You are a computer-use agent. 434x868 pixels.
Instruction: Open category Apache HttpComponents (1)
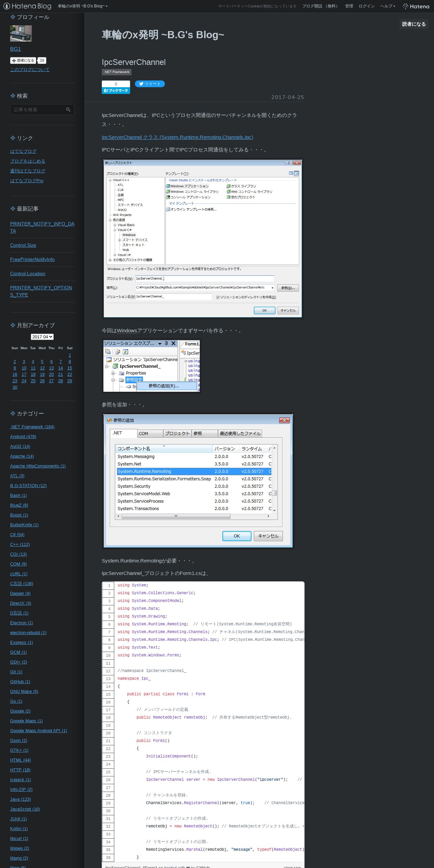pyautogui.click(x=38, y=466)
